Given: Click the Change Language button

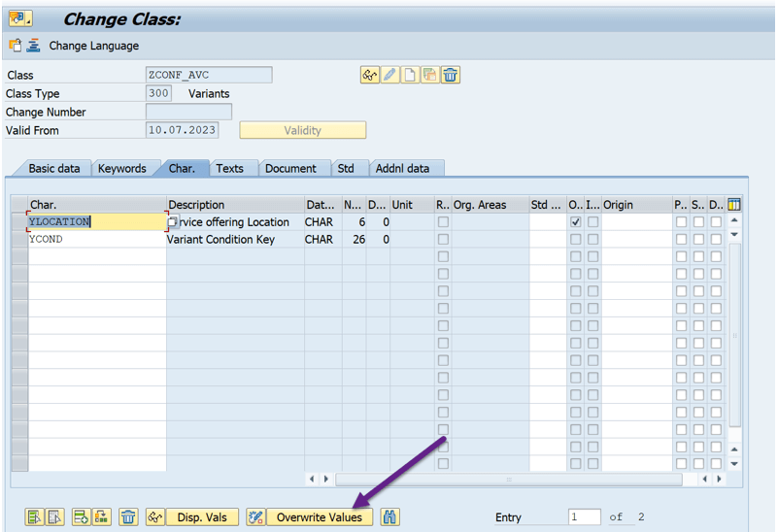Looking at the screenshot, I should click(x=94, y=46).
